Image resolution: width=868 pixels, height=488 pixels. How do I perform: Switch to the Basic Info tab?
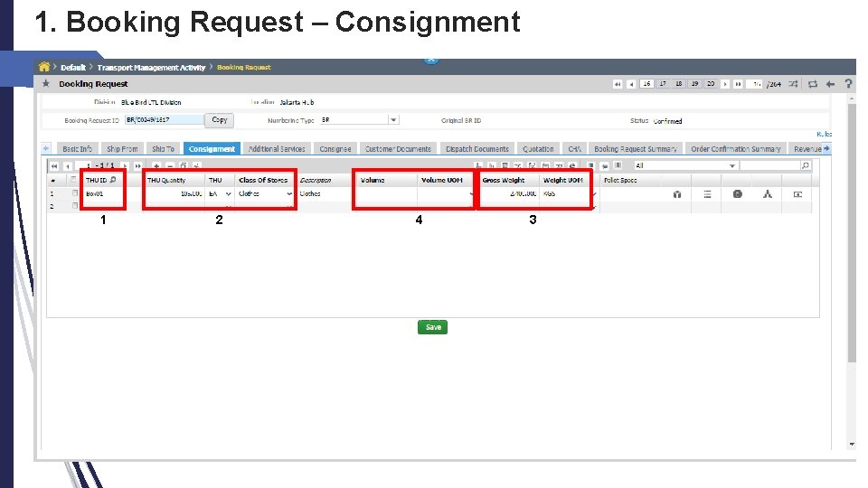pyautogui.click(x=77, y=149)
